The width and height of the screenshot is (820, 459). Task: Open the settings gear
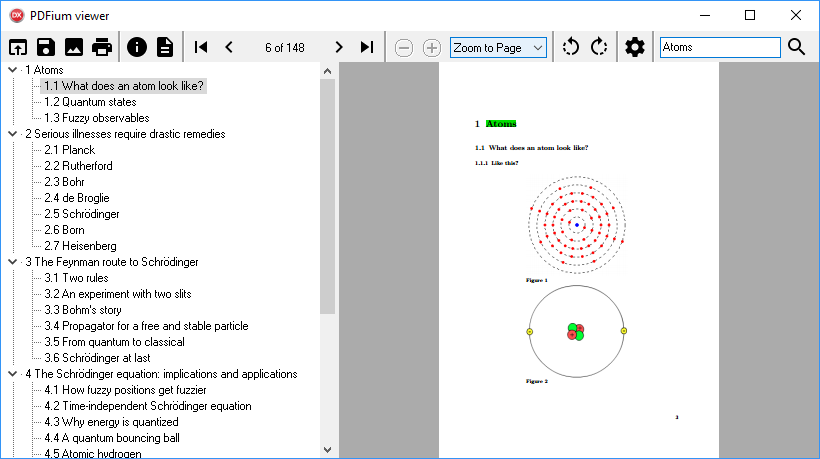click(x=635, y=47)
